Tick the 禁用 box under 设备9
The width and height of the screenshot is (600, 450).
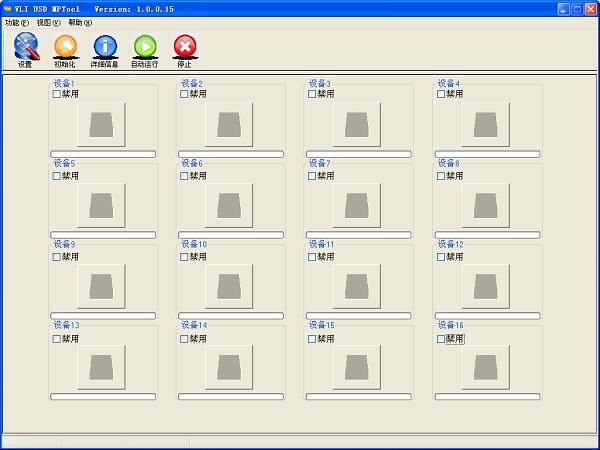click(57, 257)
